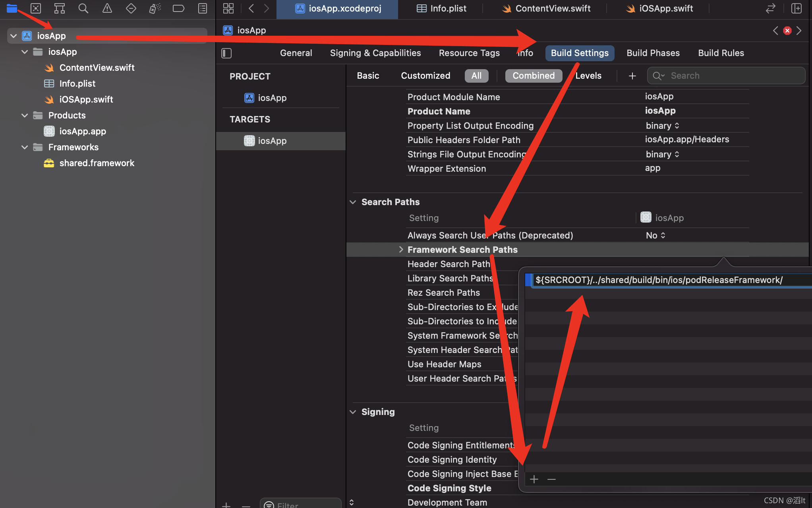Collapse the Search Paths section
812x508 pixels.
(x=353, y=202)
